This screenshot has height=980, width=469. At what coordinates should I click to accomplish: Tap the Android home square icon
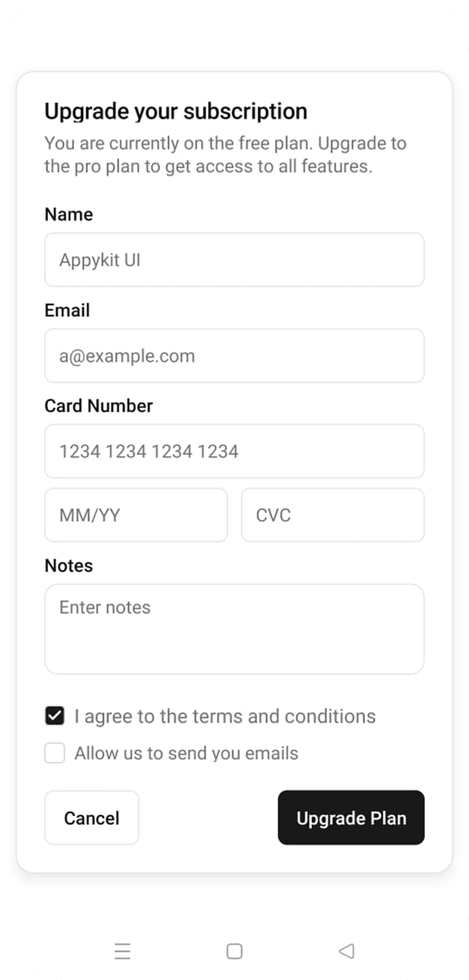coord(234,951)
